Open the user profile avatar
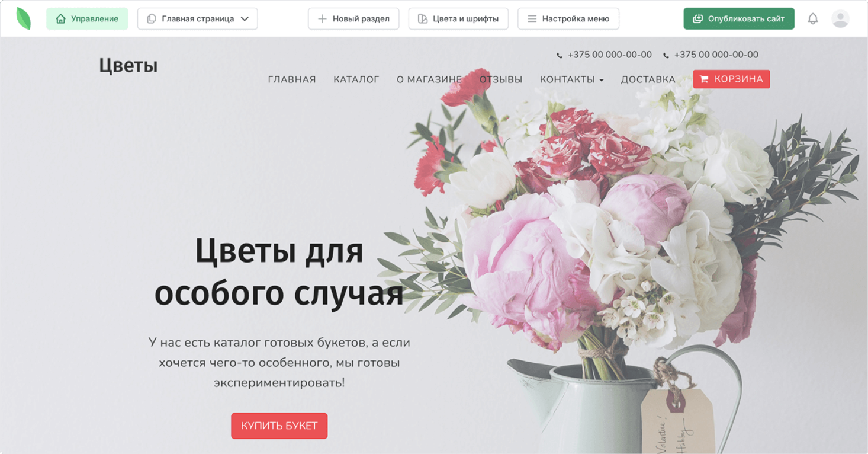The width and height of the screenshot is (868, 454). click(840, 19)
